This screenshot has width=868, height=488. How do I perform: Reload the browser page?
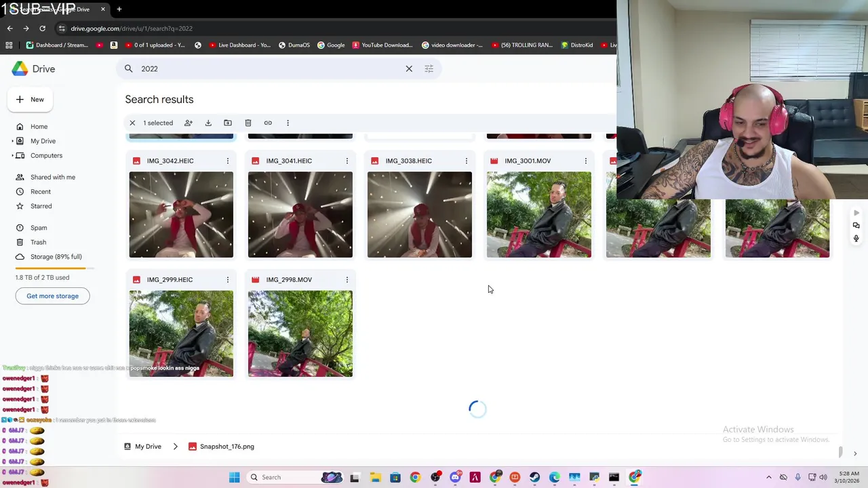point(42,28)
